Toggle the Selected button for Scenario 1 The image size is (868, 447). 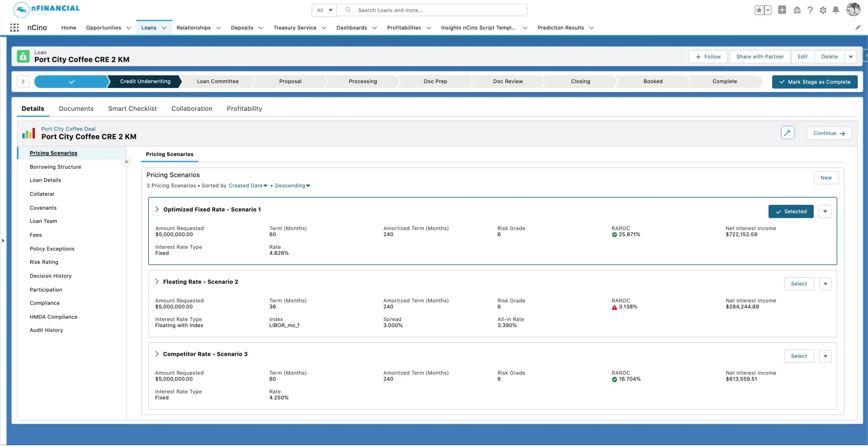[x=791, y=211]
